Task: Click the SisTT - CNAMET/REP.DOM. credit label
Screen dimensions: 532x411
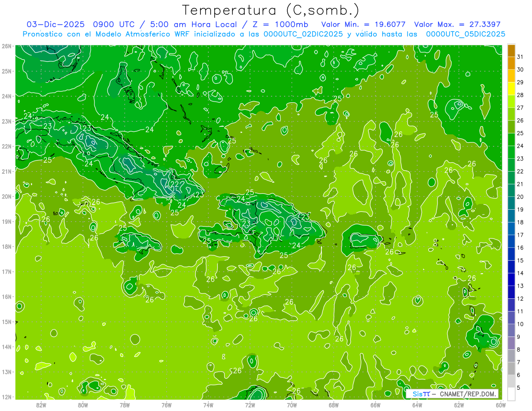Action: (452, 394)
